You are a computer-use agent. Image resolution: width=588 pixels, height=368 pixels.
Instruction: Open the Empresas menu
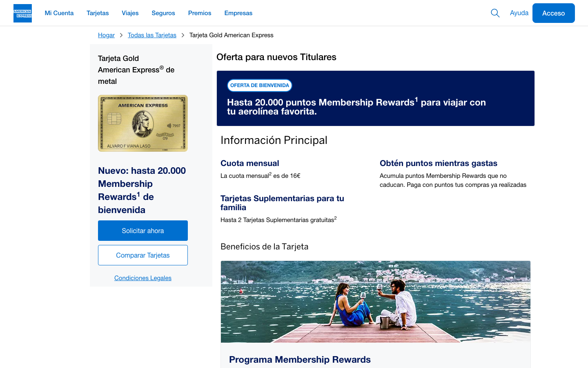[238, 13]
